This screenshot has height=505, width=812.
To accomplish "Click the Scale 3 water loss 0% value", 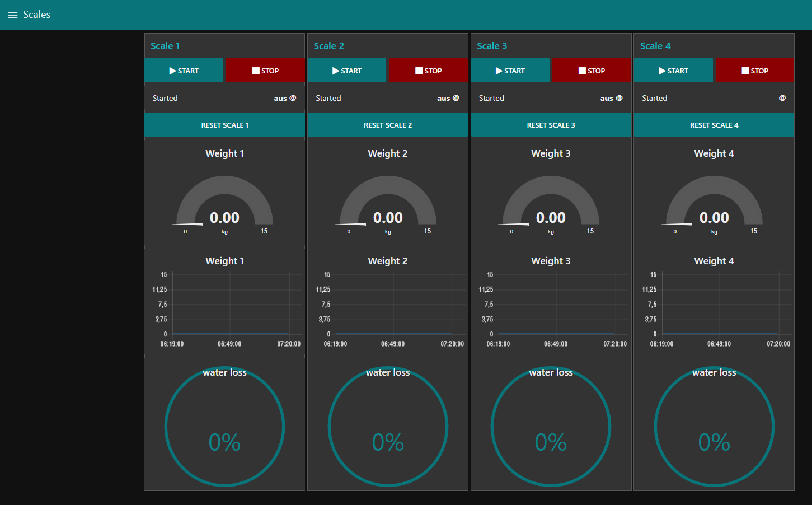I will (551, 442).
